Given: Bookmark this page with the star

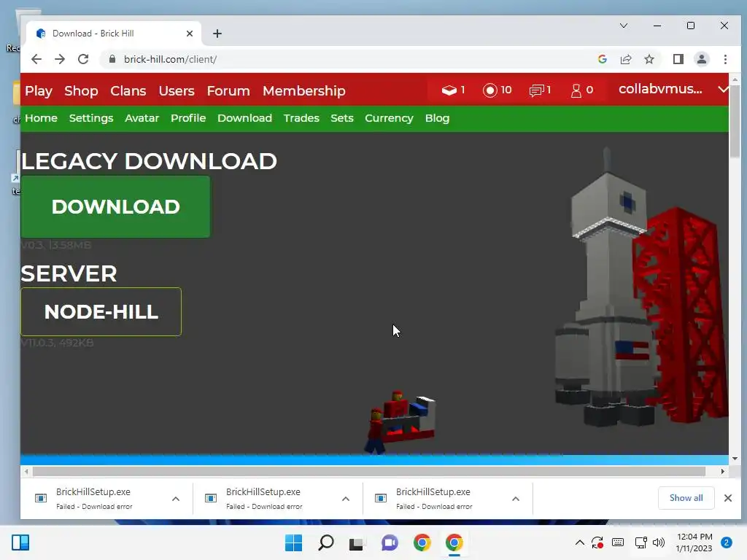Looking at the screenshot, I should [649, 59].
